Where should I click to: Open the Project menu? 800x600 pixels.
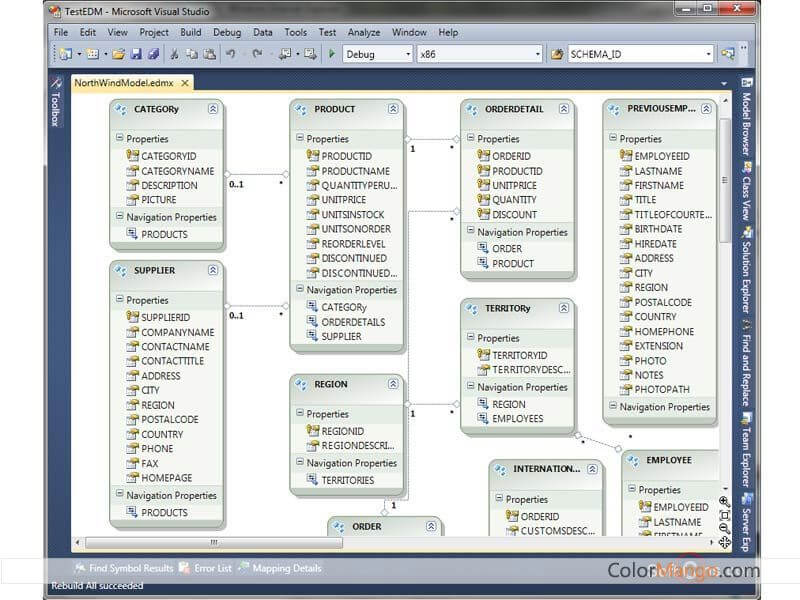point(154,32)
